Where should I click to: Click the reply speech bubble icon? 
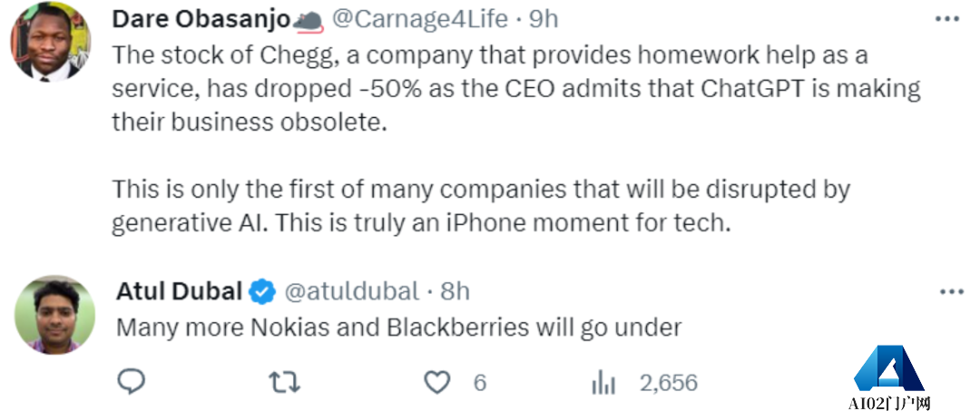(132, 382)
